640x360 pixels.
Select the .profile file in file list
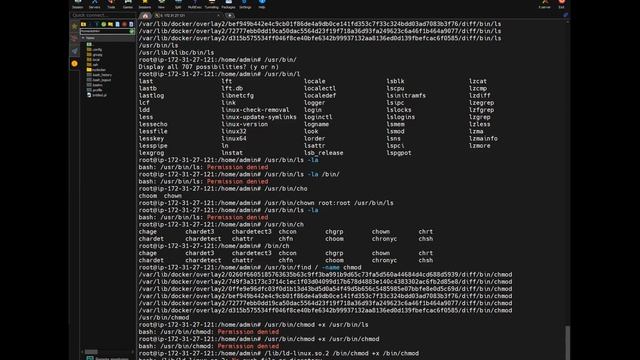(95, 90)
